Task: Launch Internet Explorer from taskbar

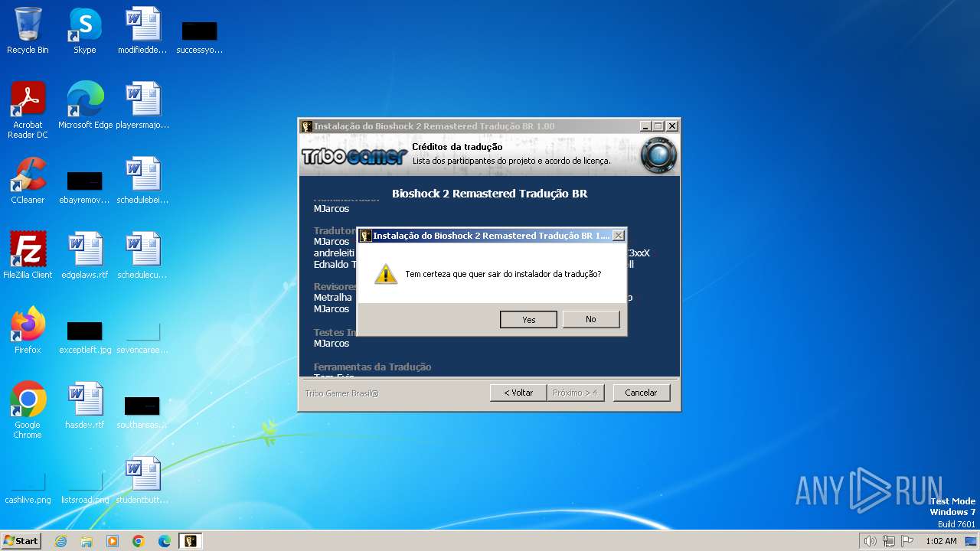Action: (60, 541)
